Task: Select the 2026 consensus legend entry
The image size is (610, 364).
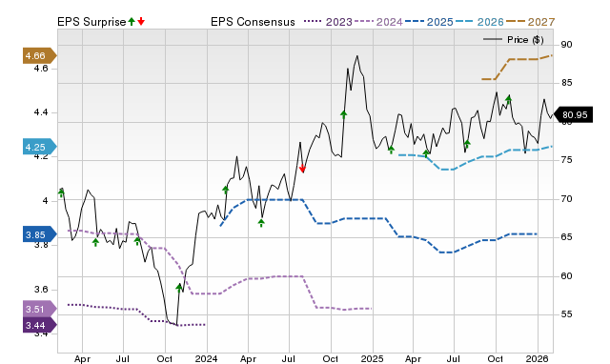Action: (x=479, y=22)
